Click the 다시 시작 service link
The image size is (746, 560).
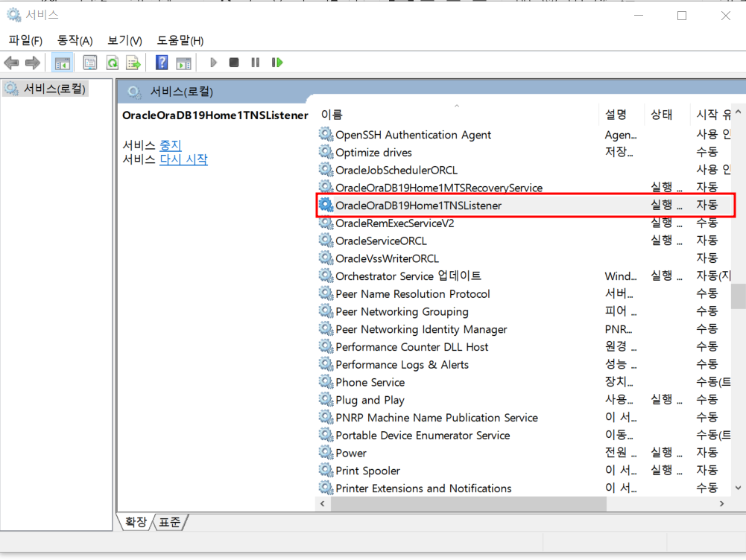pos(183,159)
